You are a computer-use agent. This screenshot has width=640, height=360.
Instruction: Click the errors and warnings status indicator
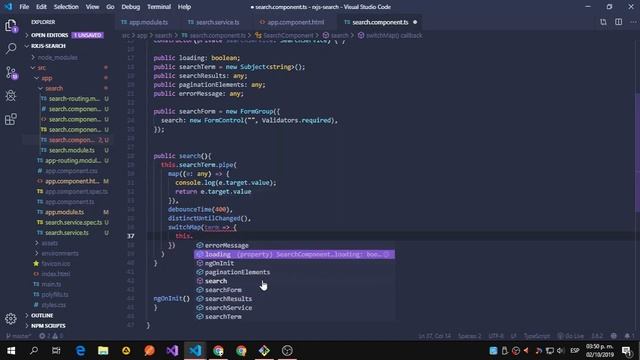point(51,336)
